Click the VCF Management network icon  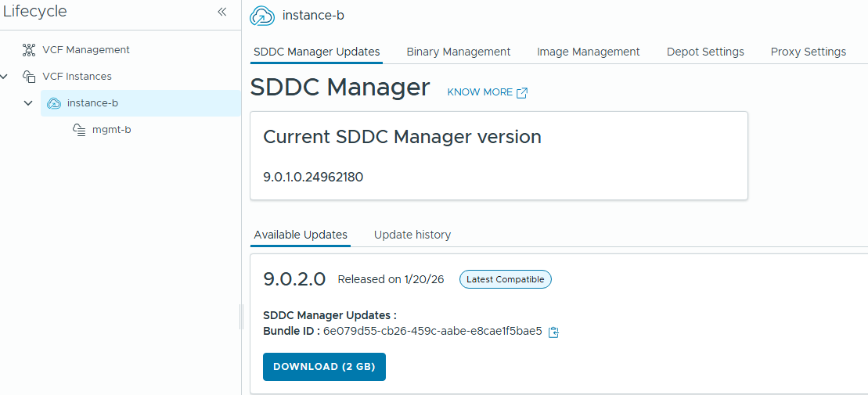point(29,50)
